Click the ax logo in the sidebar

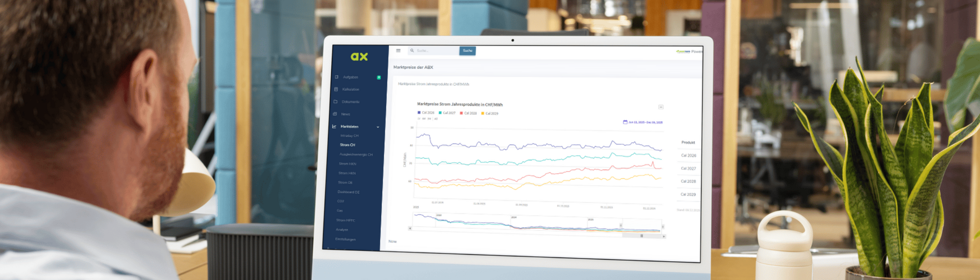coord(359,57)
